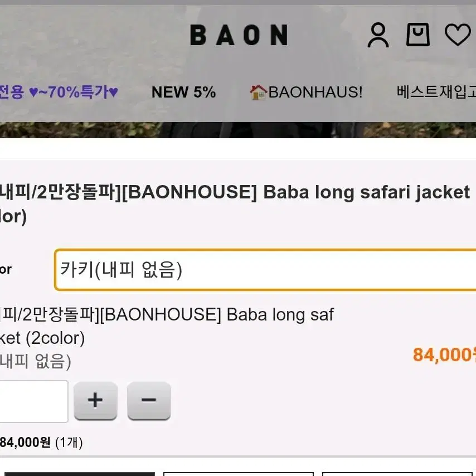The height and width of the screenshot is (476, 476).
Task: Open the heart wishlist icon
Action: [x=458, y=35]
